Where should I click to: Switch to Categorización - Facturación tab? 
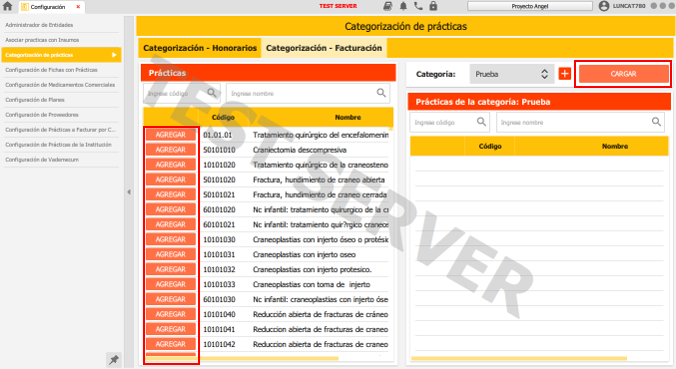click(324, 48)
